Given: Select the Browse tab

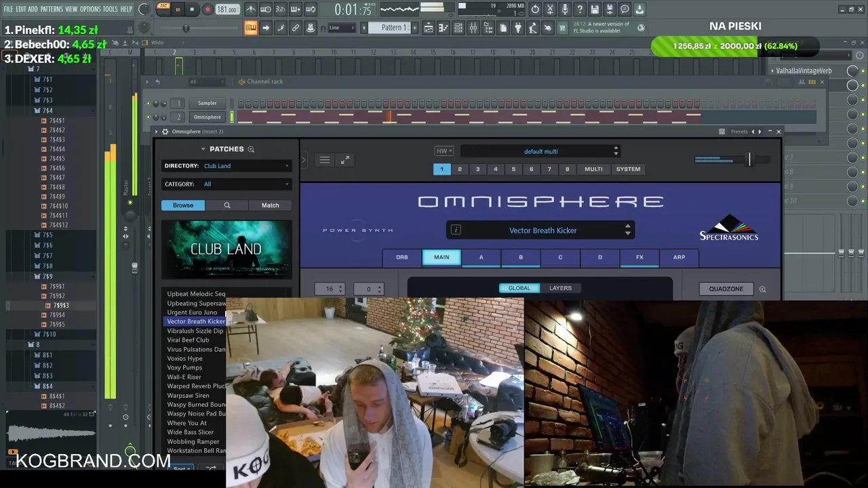Looking at the screenshot, I should click(183, 205).
